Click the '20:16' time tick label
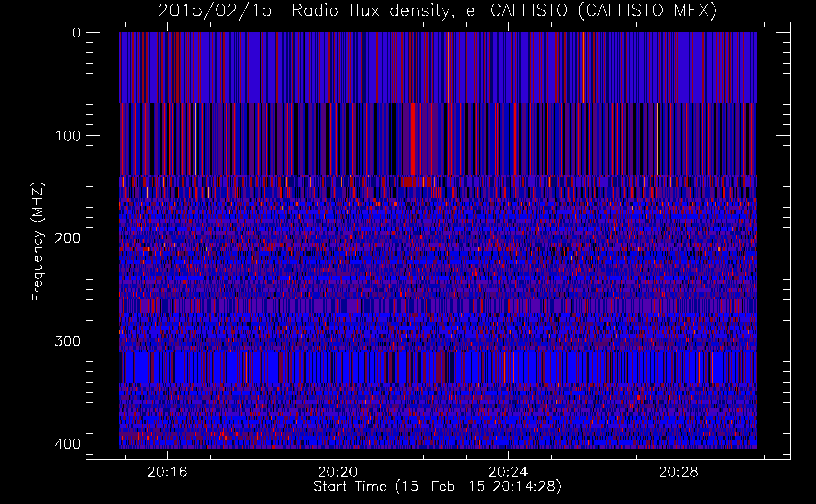The width and height of the screenshot is (816, 504). (167, 472)
